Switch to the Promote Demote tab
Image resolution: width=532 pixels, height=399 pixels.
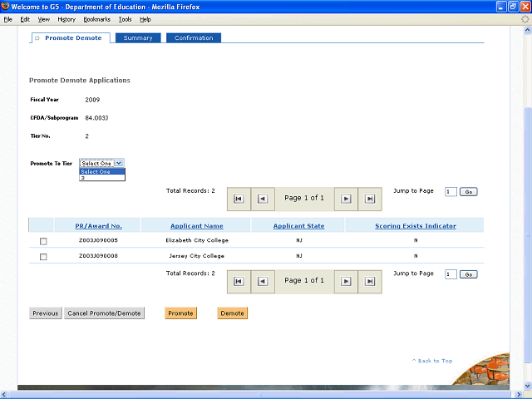pyautogui.click(x=71, y=37)
